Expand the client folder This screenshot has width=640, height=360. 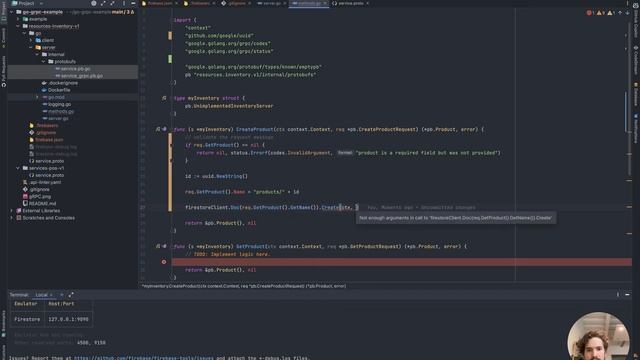31,40
